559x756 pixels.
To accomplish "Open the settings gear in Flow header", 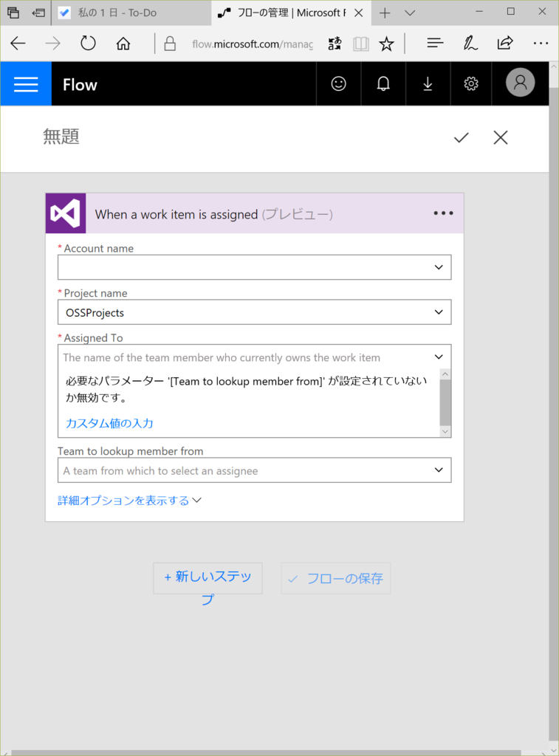I will (471, 84).
